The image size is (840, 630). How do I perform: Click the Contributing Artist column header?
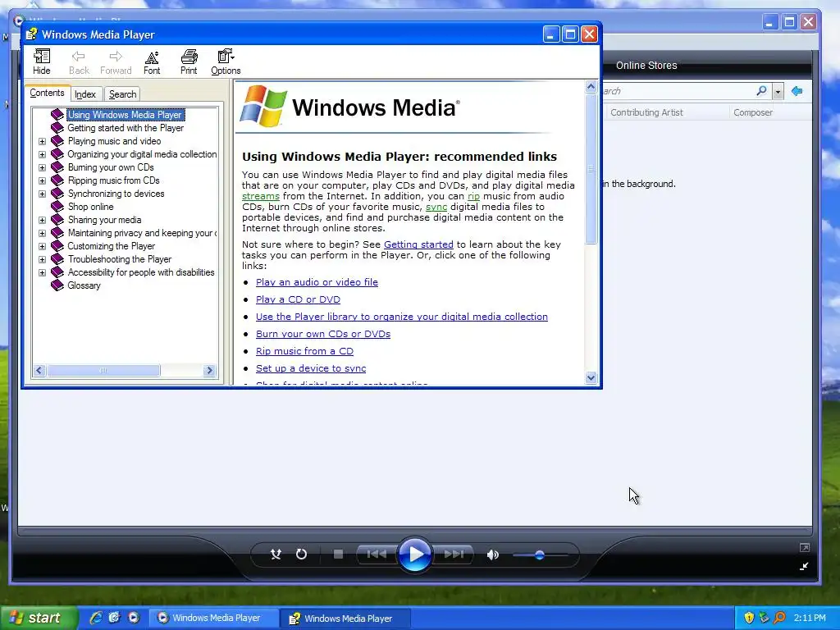[646, 112]
